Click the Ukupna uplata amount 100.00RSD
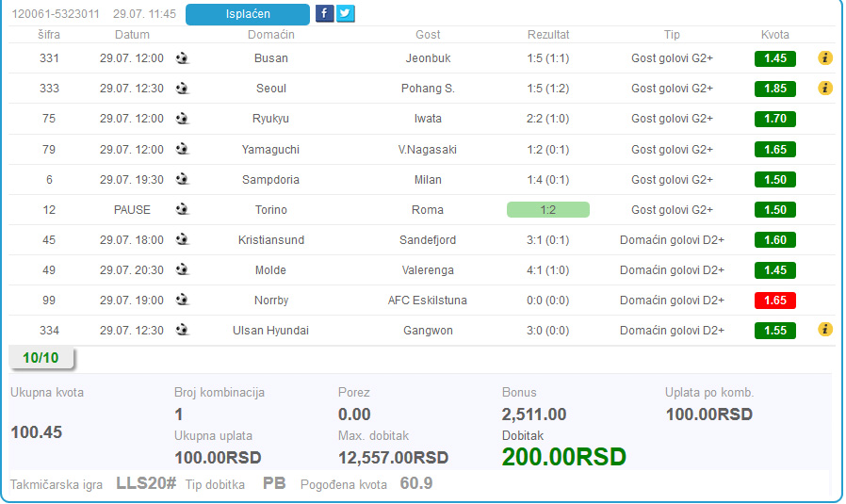This screenshot has height=504, width=846. tap(218, 458)
